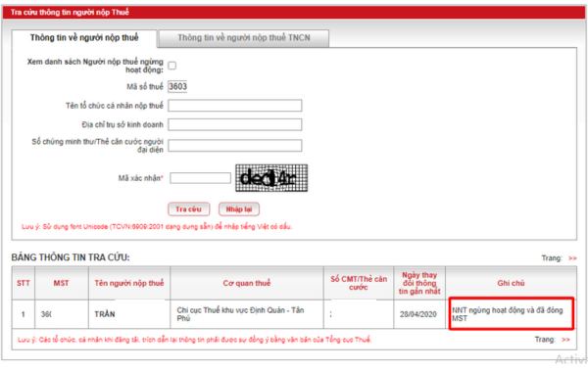
Task: Click the 'Địa chỉ trụ sở kinh doanh' field
Action: (235, 124)
